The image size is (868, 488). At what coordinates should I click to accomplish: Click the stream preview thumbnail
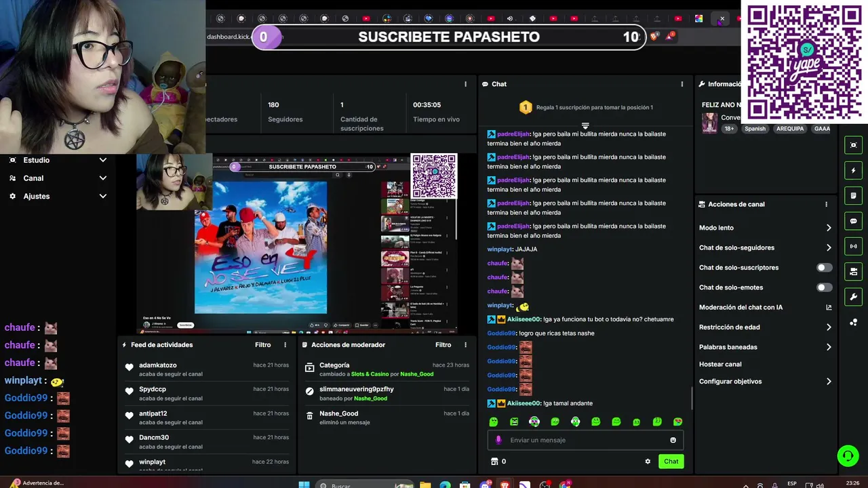tap(297, 243)
